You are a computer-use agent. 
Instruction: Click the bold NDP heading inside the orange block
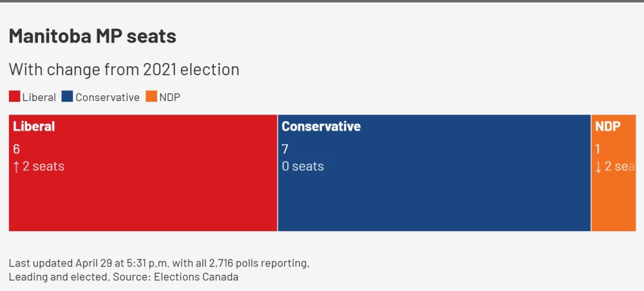coord(608,126)
